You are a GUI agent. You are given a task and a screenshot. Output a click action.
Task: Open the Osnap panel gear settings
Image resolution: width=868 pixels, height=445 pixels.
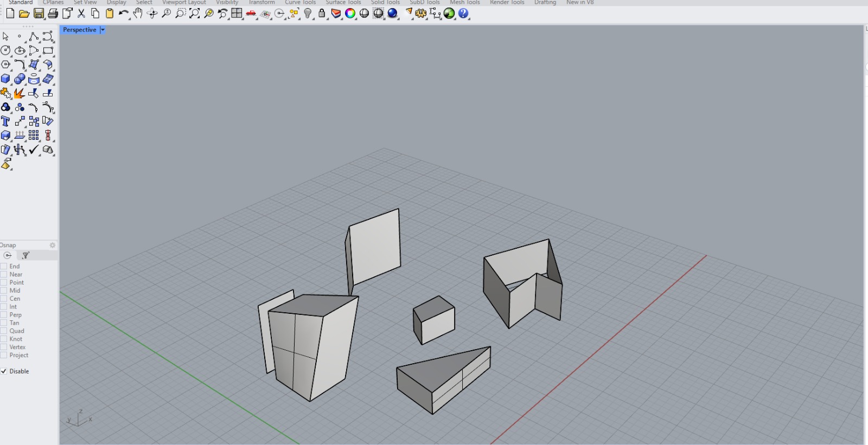[x=53, y=246]
